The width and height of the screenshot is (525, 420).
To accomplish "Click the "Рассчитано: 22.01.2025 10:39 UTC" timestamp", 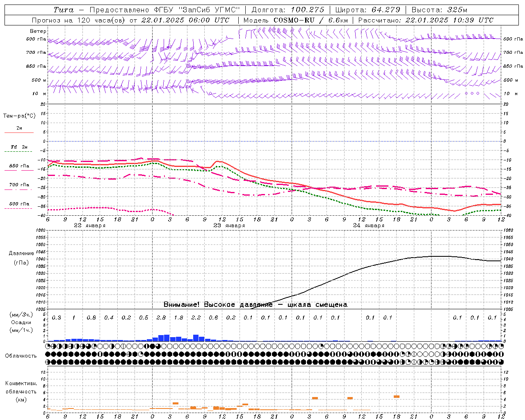I will [x=426, y=20].
